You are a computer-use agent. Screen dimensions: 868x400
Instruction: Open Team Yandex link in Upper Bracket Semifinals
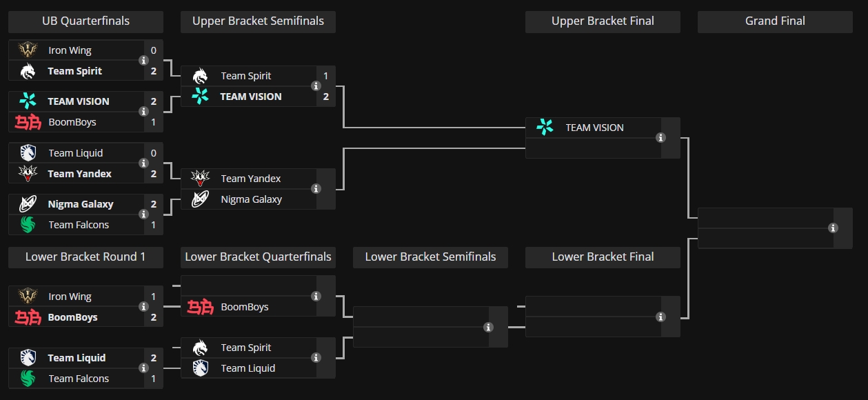tap(251, 179)
